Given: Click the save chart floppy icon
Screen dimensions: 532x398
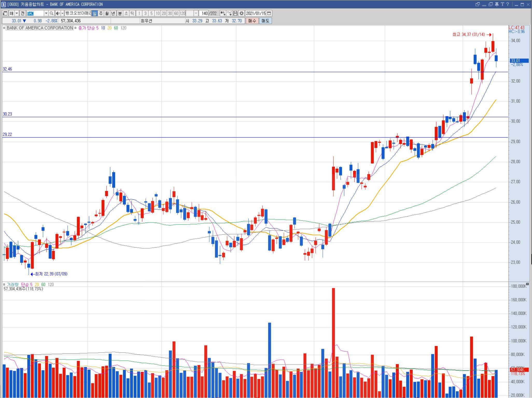Looking at the screenshot, I should [x=235, y=13].
